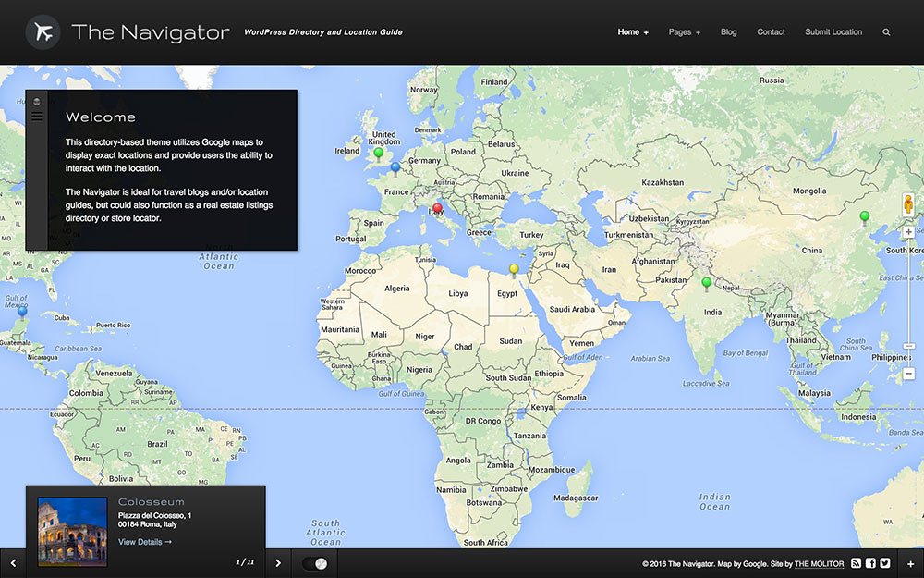Click View Details link for Colosseum

pos(145,541)
